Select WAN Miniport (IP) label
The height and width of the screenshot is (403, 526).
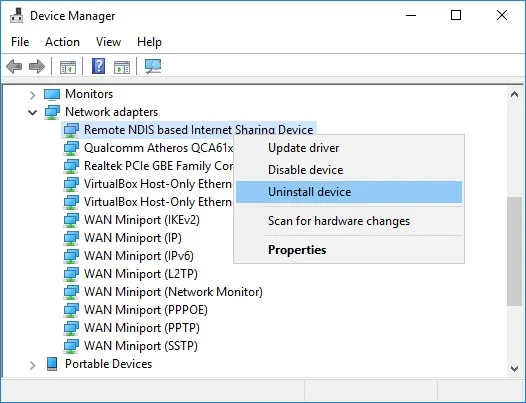click(x=133, y=238)
